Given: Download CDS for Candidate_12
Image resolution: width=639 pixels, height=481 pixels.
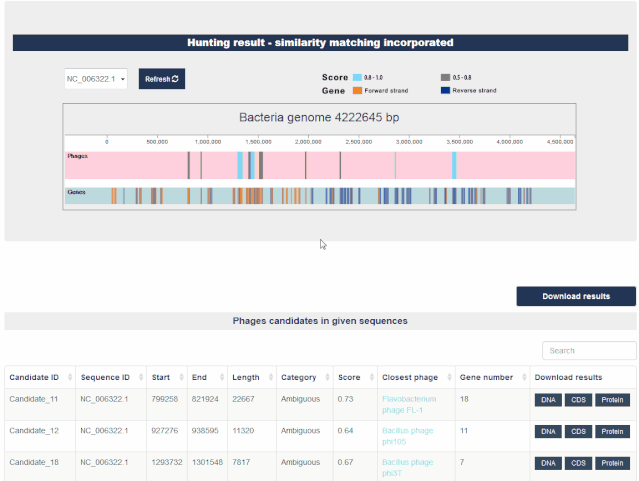Looking at the screenshot, I should click(x=577, y=432).
